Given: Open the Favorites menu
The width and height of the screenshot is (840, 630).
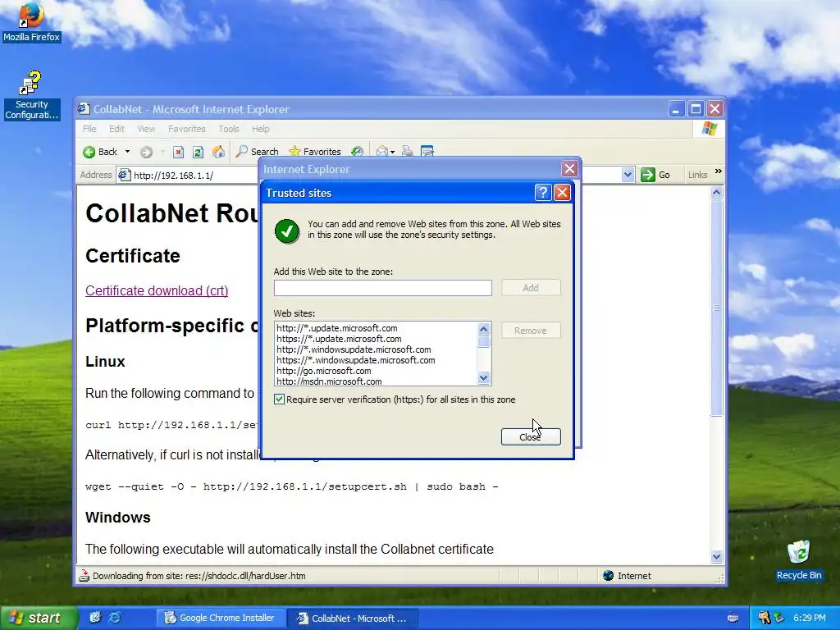Looking at the screenshot, I should [186, 129].
